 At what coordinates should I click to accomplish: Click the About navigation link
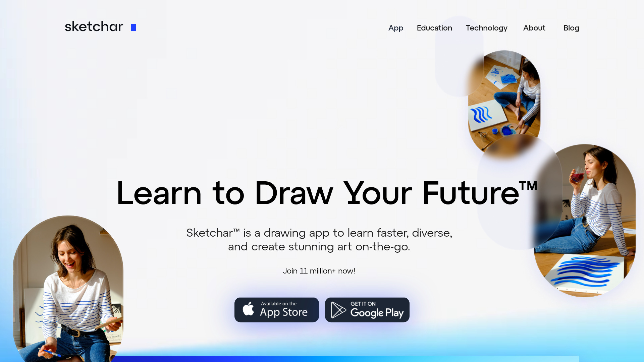pyautogui.click(x=534, y=28)
